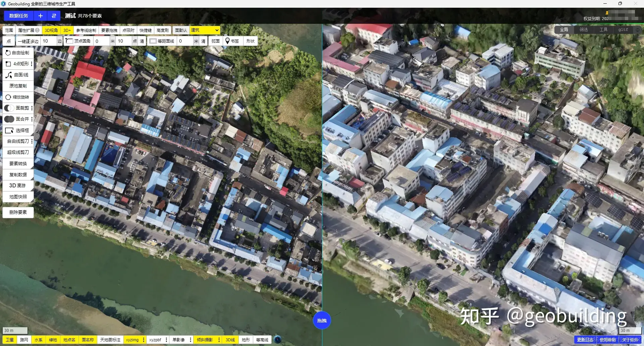Click the plus icon next to 数据任务
The image size is (644, 346).
click(40, 16)
